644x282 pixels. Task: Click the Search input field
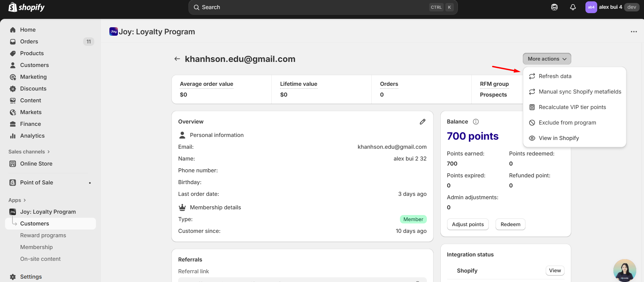pyautogui.click(x=313, y=7)
